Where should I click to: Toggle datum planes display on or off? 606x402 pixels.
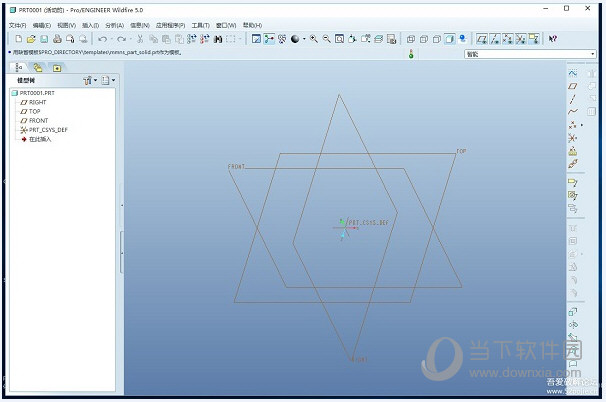(x=482, y=39)
